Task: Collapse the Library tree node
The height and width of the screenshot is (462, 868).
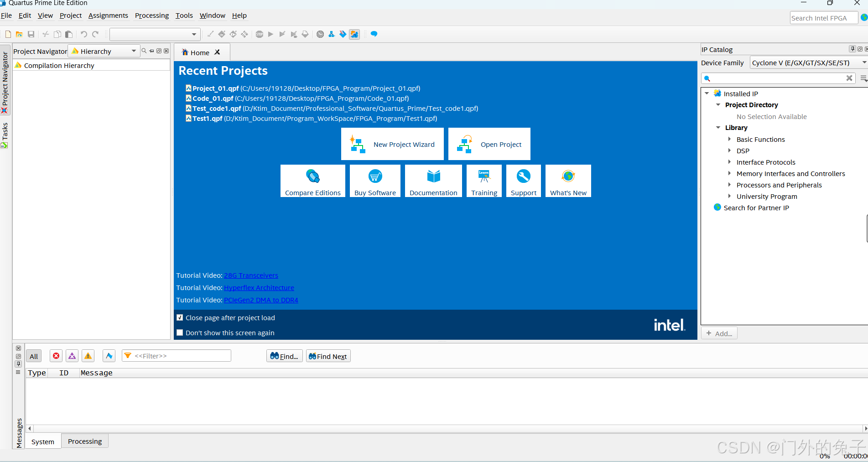Action: (718, 128)
